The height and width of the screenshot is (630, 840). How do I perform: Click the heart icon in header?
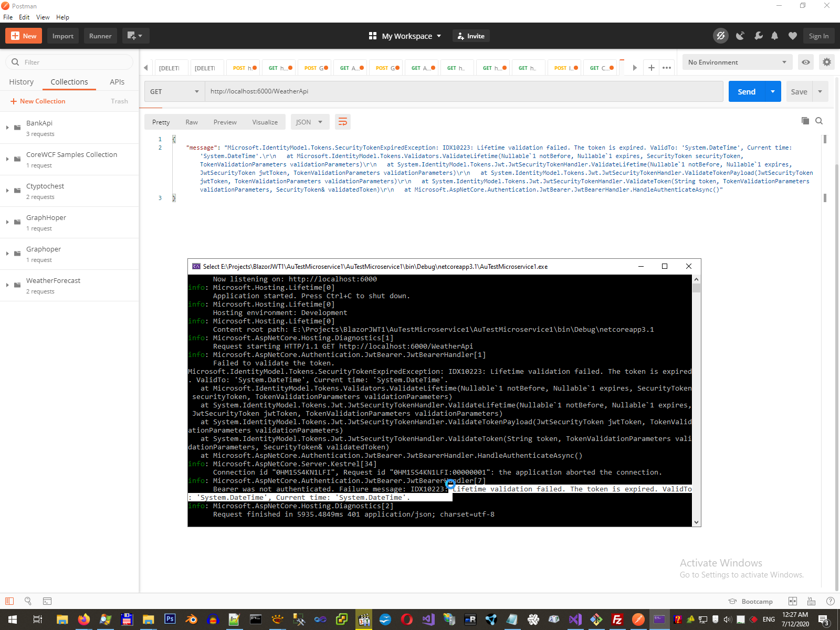pyautogui.click(x=793, y=36)
